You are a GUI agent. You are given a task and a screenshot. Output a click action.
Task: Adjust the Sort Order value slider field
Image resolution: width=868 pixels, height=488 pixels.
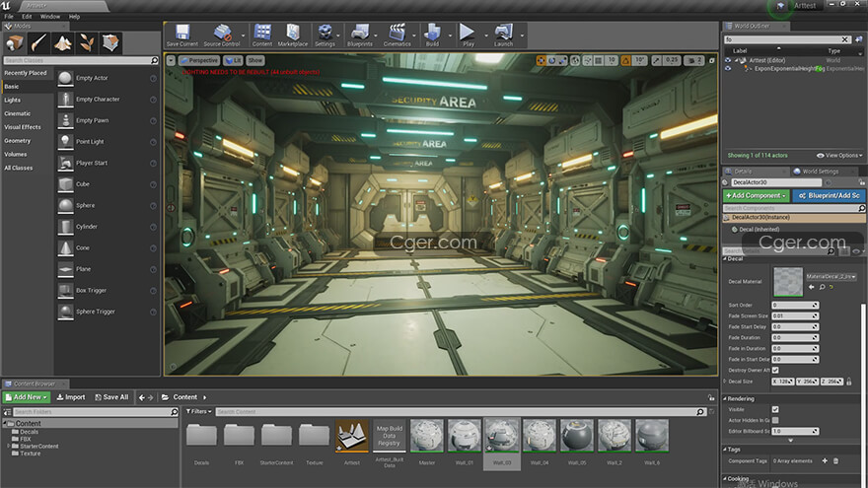click(x=795, y=305)
